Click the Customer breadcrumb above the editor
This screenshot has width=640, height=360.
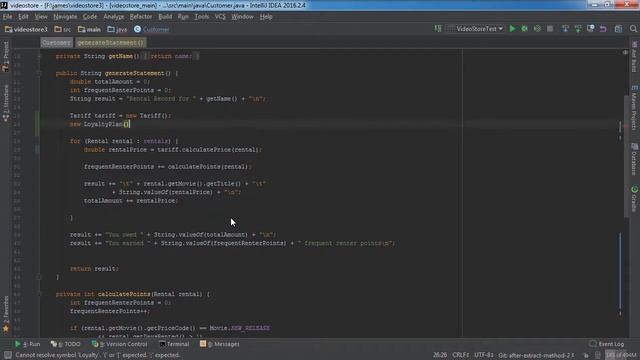56,42
